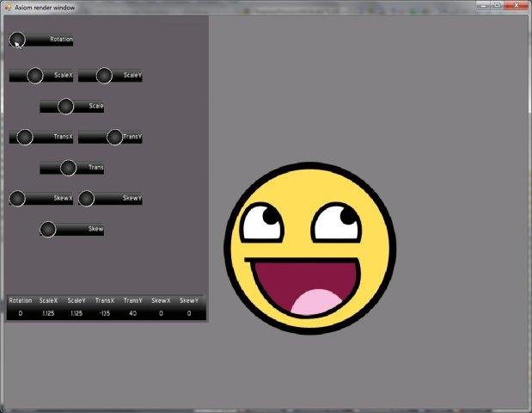This screenshot has height=413, width=532.
Task: Click the Trans slider knob
Action: (x=68, y=168)
